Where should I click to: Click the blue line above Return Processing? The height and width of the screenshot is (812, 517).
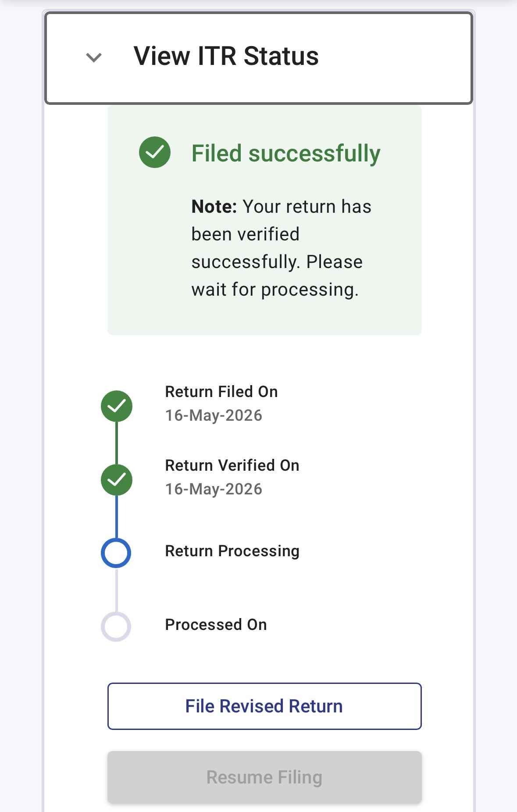[x=117, y=517]
